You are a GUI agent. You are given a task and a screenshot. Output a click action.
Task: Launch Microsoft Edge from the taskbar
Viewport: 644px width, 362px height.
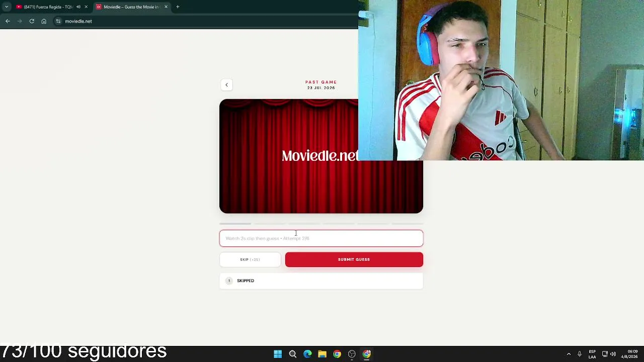click(x=307, y=354)
